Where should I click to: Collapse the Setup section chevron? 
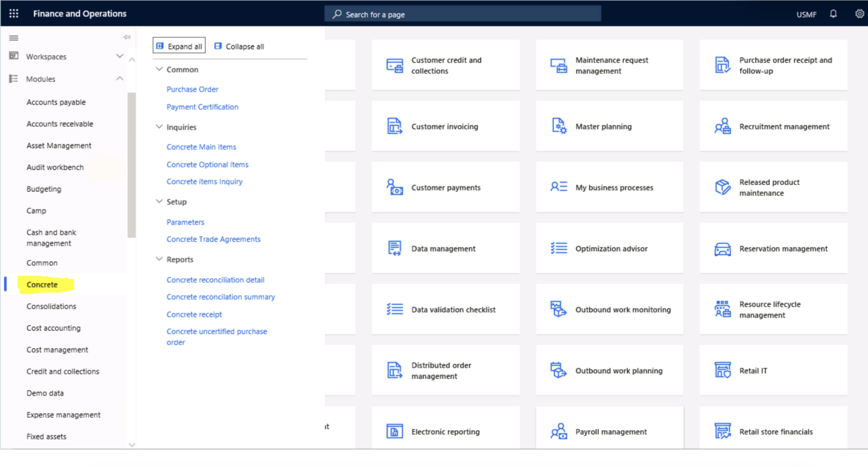(159, 201)
